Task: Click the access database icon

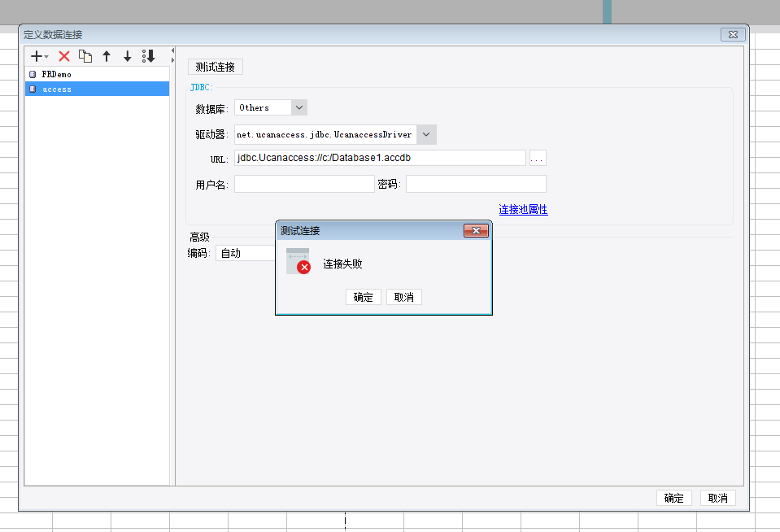Action: [33, 89]
